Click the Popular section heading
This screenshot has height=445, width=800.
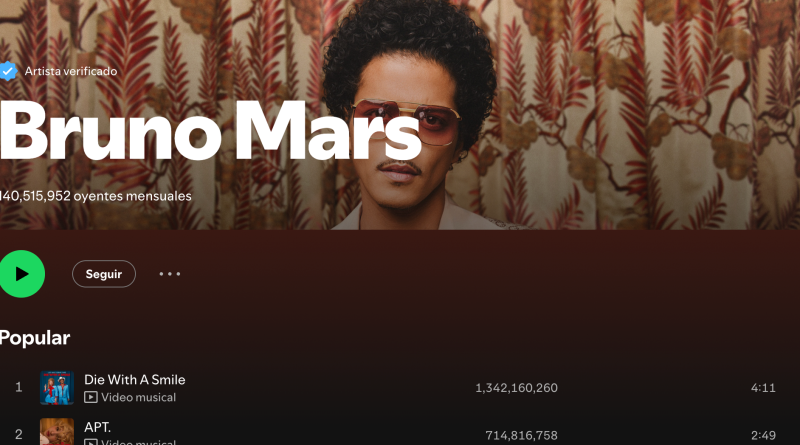[35, 338]
